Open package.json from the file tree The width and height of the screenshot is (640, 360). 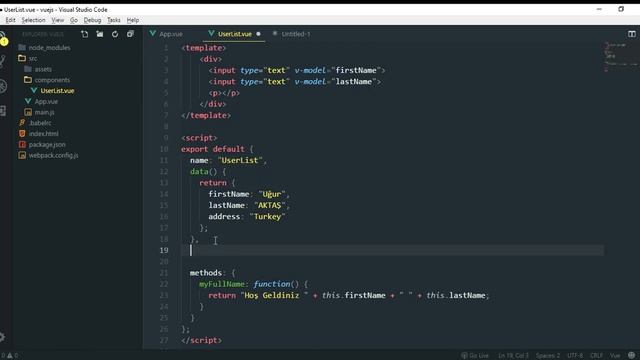(x=47, y=144)
